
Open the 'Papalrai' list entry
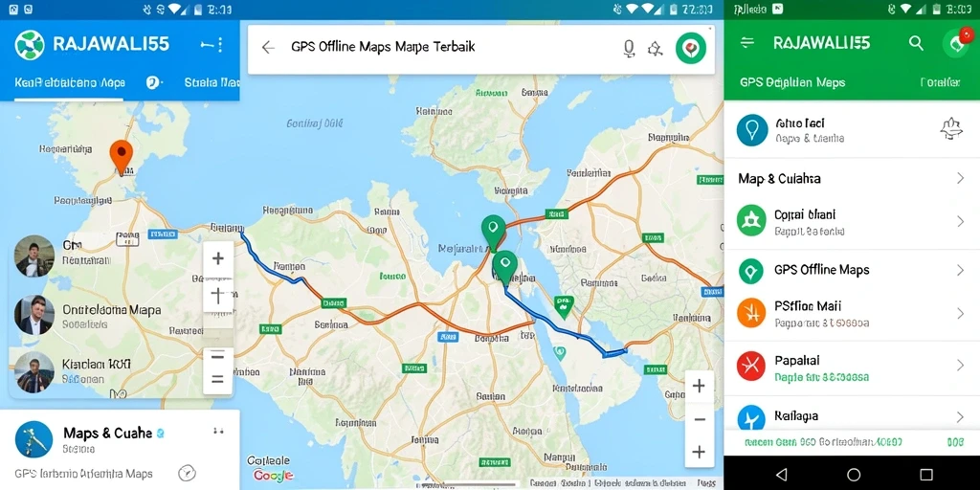(852, 368)
